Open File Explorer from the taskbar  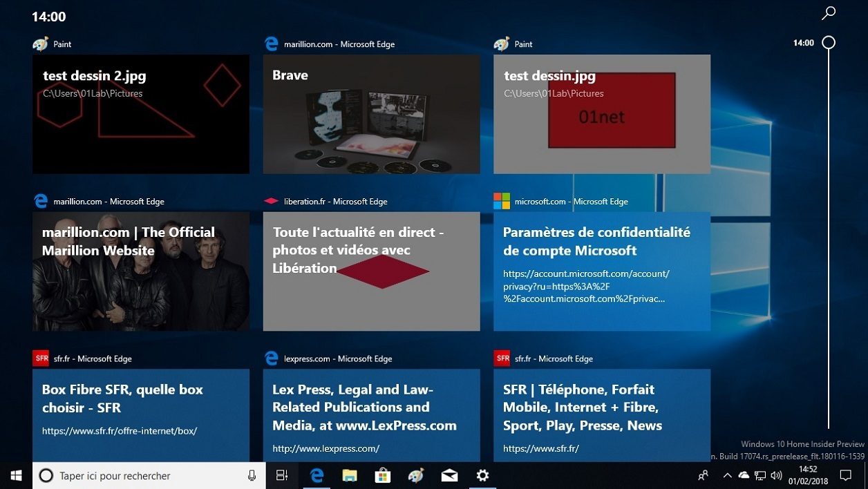click(x=350, y=475)
